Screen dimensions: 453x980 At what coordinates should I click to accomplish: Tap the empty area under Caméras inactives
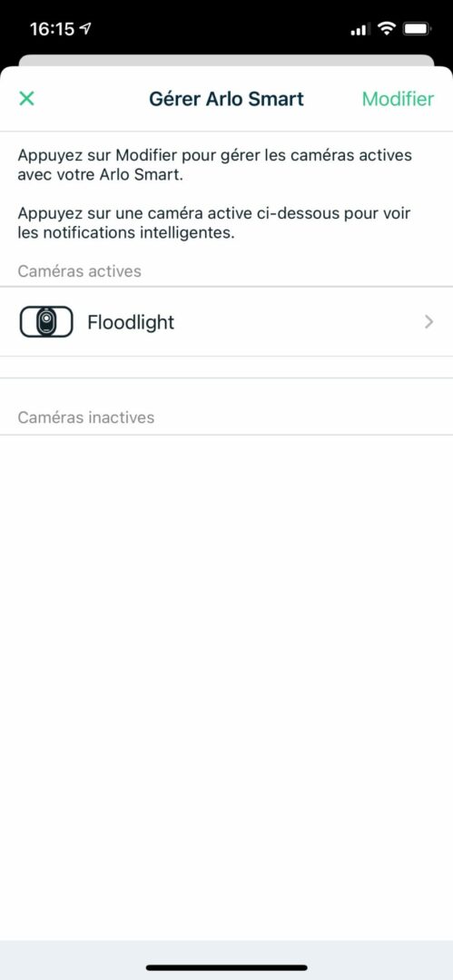tap(227, 688)
